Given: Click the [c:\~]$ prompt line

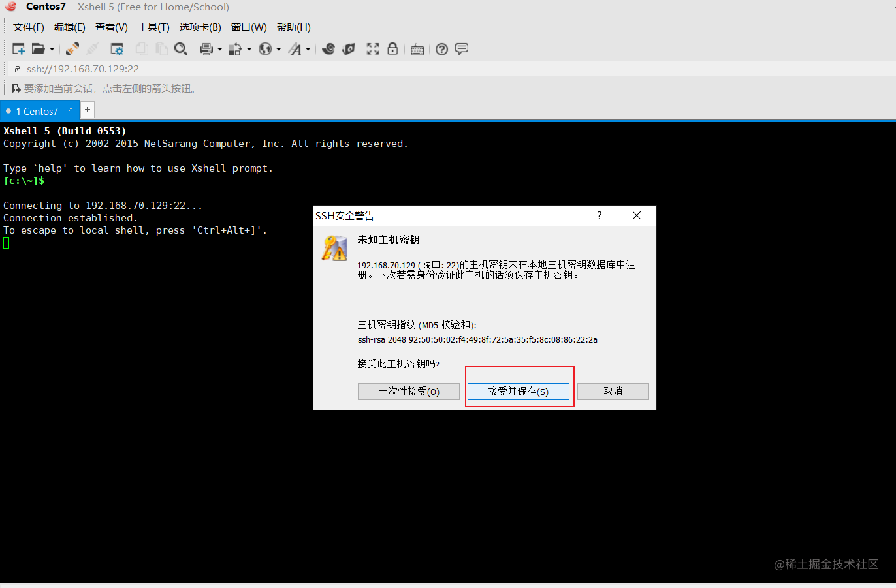Looking at the screenshot, I should click(x=24, y=181).
